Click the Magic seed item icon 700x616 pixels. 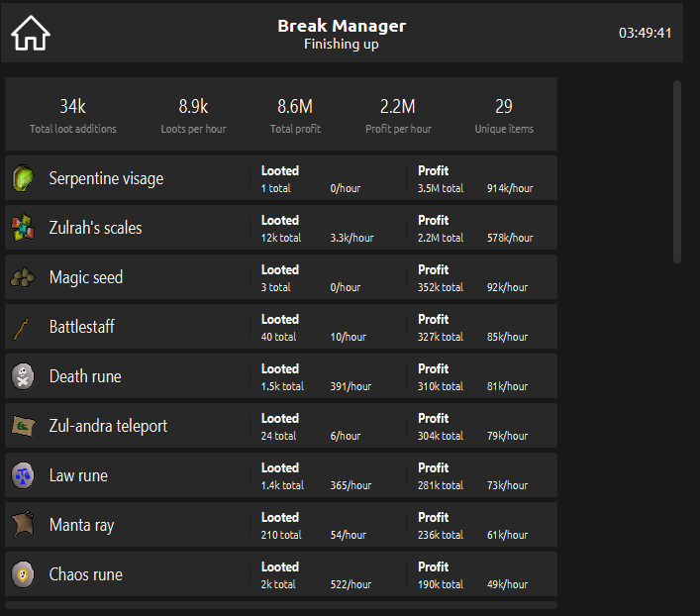23,278
